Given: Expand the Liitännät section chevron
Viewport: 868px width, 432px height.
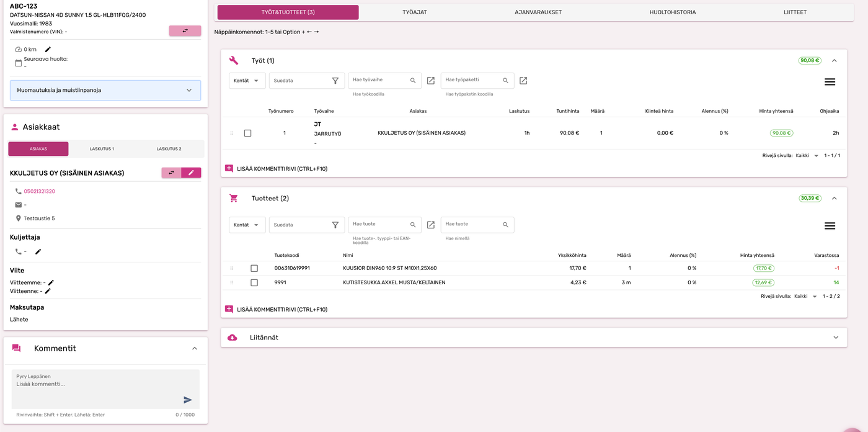Looking at the screenshot, I should click(836, 338).
